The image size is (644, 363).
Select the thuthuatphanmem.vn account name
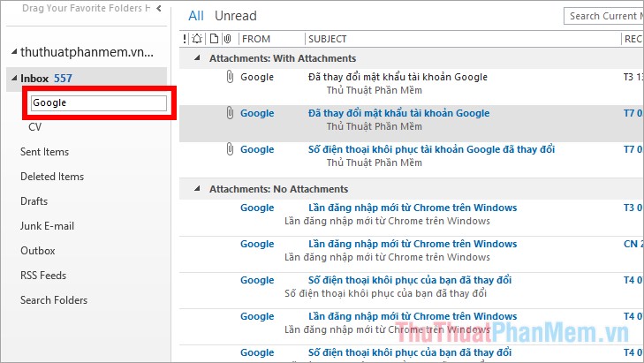click(x=87, y=52)
